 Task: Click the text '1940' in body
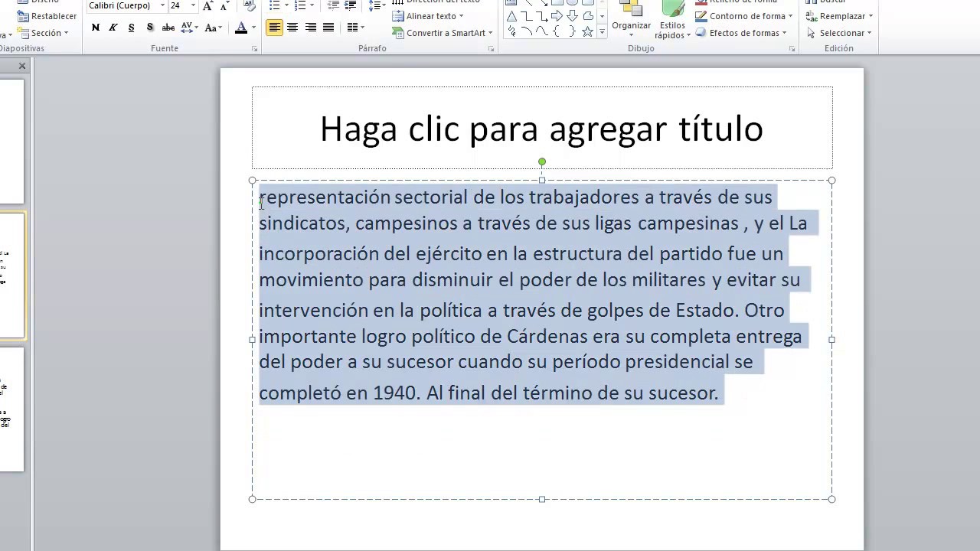(395, 393)
